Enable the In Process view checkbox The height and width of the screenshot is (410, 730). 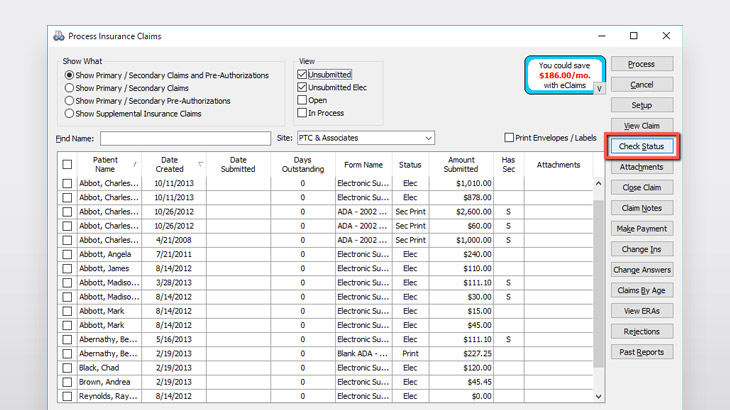pyautogui.click(x=302, y=113)
